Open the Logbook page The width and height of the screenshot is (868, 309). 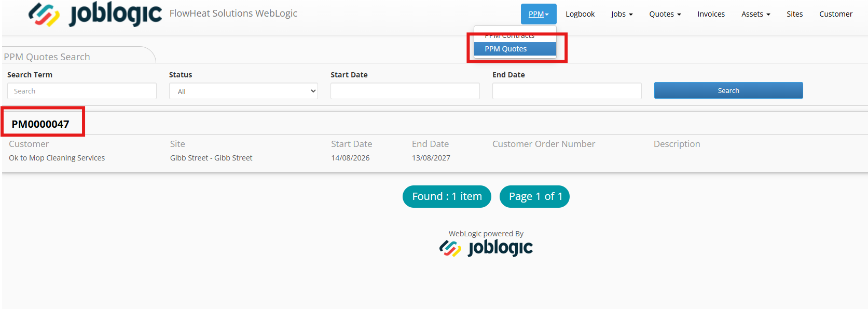580,14
